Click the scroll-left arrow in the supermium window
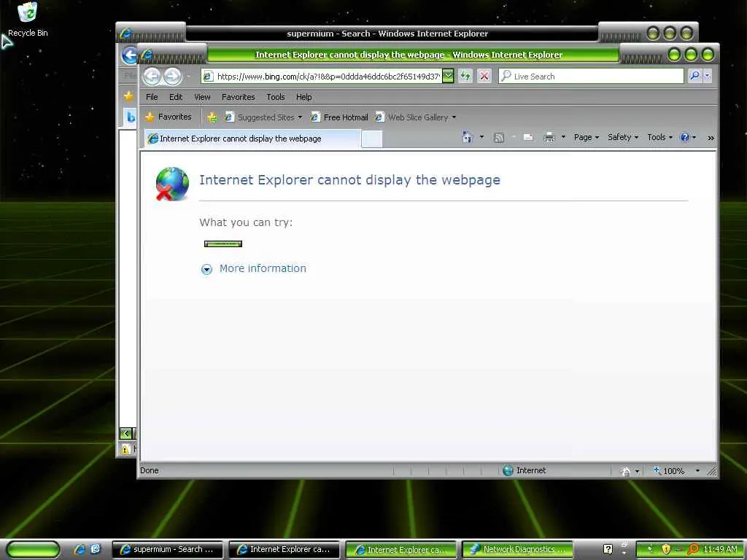The width and height of the screenshot is (747, 560). (x=125, y=433)
